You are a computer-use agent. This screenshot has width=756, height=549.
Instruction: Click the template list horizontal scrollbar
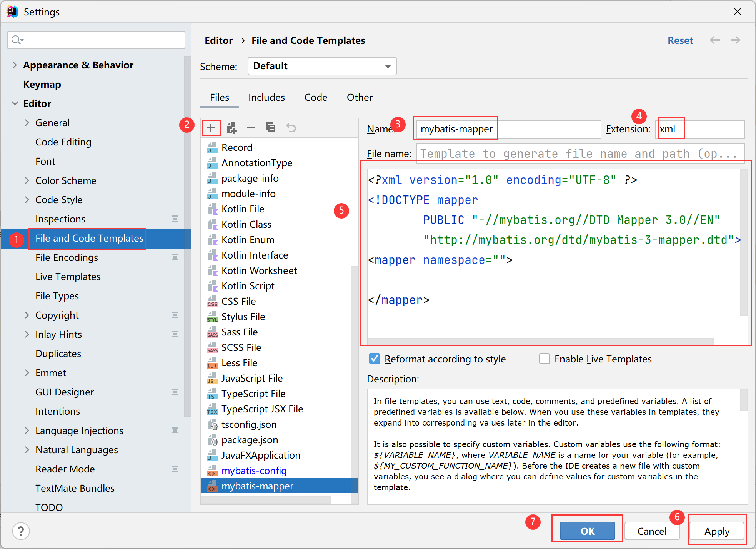(x=265, y=500)
